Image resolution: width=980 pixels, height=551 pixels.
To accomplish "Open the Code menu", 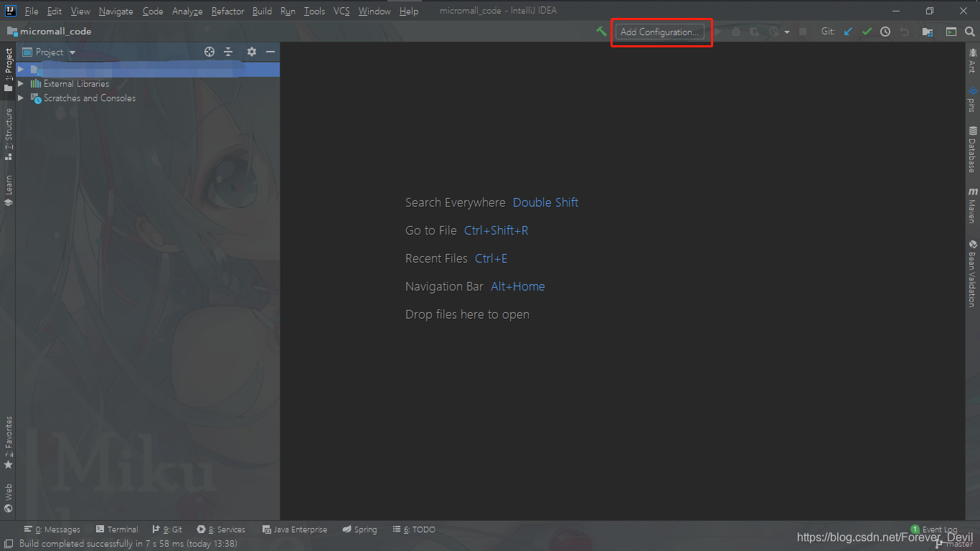I will point(153,11).
